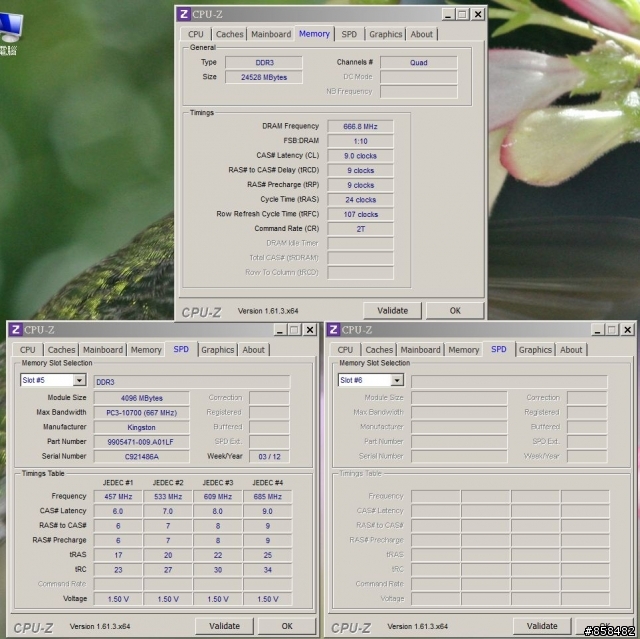Click the 457 MHz JEDEC #1 frequency
The image size is (640, 639).
(118, 497)
